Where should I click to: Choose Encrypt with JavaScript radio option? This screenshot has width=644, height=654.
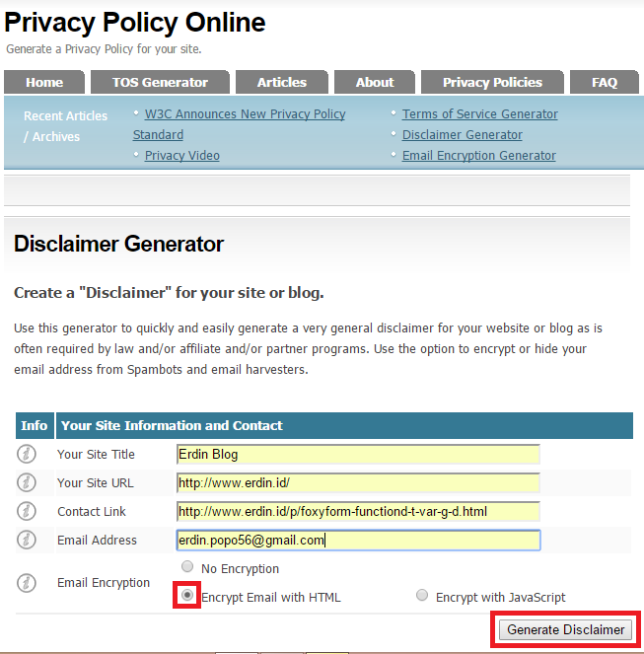pos(422,595)
